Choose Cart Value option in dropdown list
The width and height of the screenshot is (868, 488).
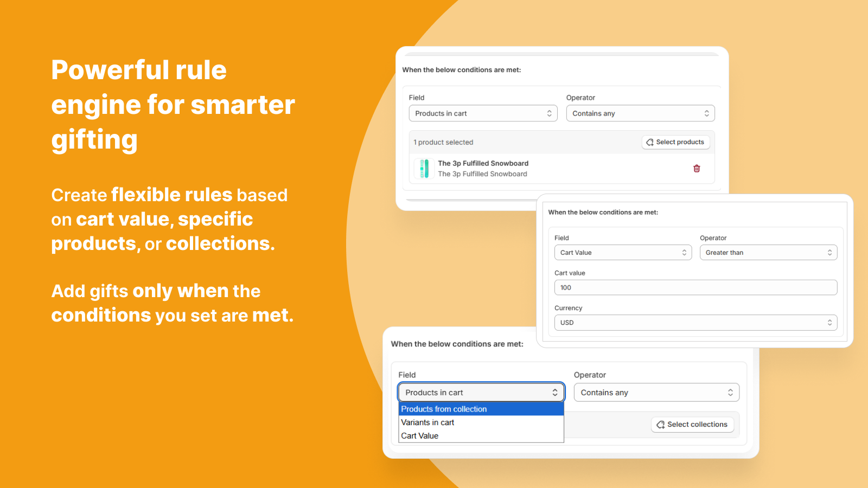tap(481, 436)
